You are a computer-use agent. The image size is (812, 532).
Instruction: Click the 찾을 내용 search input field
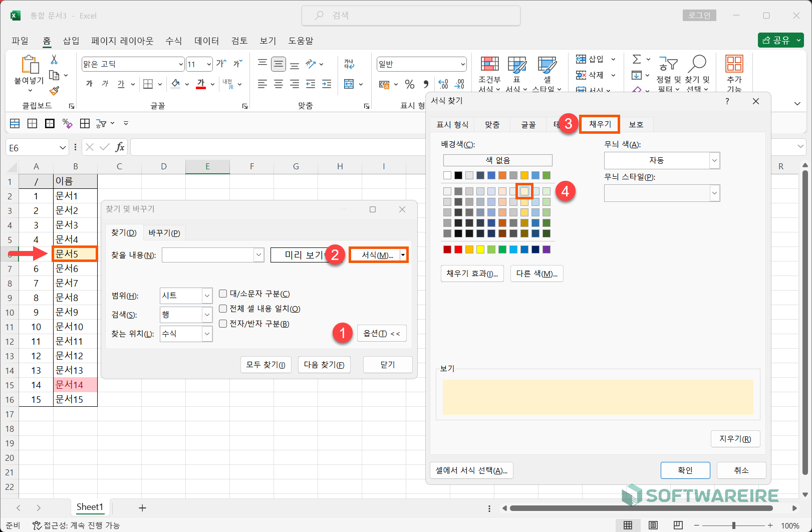[208, 255]
